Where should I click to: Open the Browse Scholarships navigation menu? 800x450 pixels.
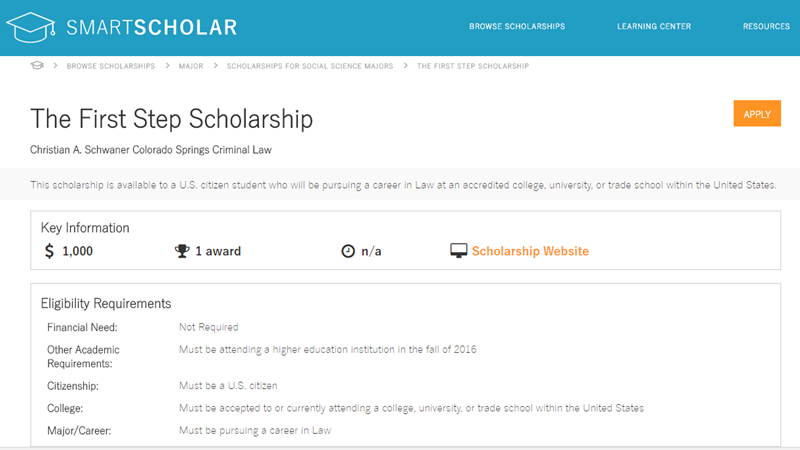(517, 26)
